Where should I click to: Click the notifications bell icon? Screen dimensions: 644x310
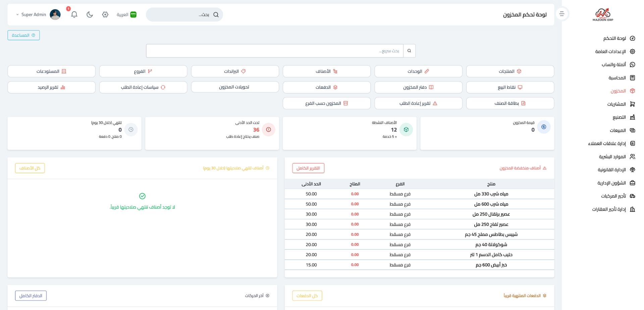(74, 14)
